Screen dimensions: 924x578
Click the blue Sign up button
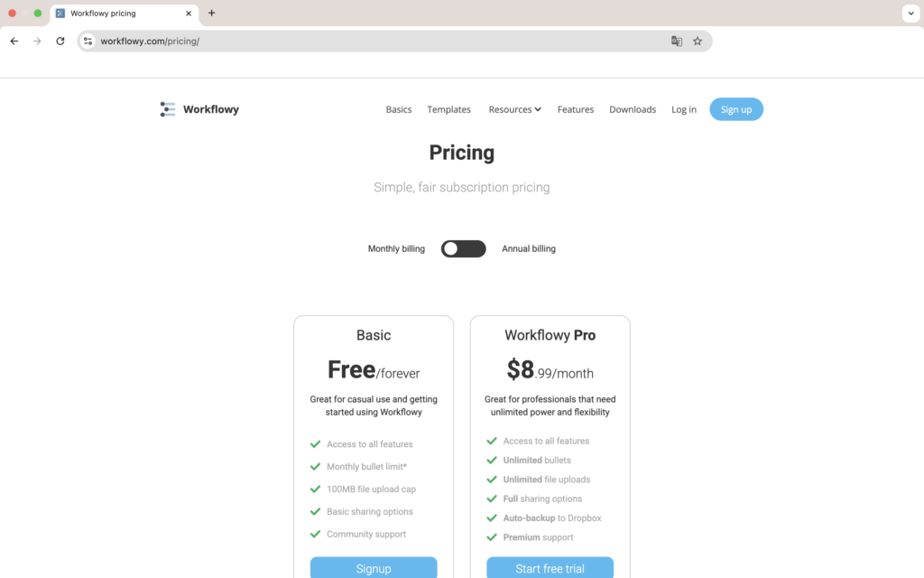click(736, 109)
